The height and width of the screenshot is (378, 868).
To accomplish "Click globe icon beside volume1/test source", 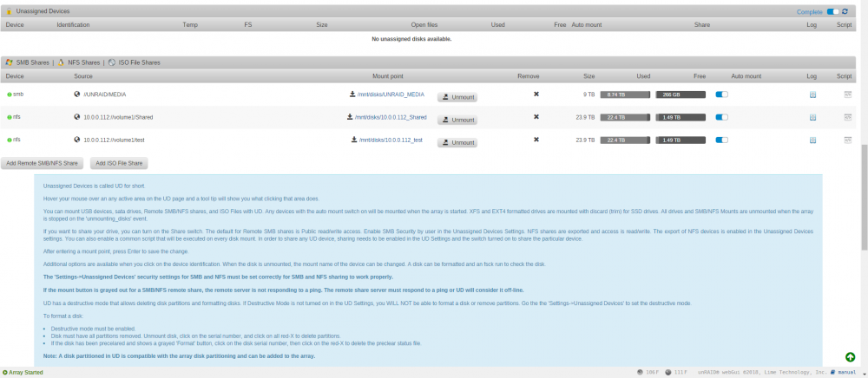I will click(77, 140).
